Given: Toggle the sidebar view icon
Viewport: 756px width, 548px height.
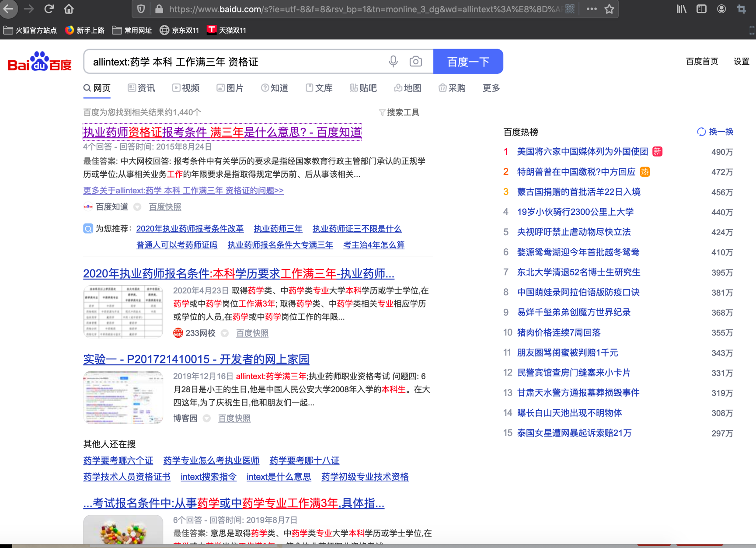Looking at the screenshot, I should coord(701,9).
